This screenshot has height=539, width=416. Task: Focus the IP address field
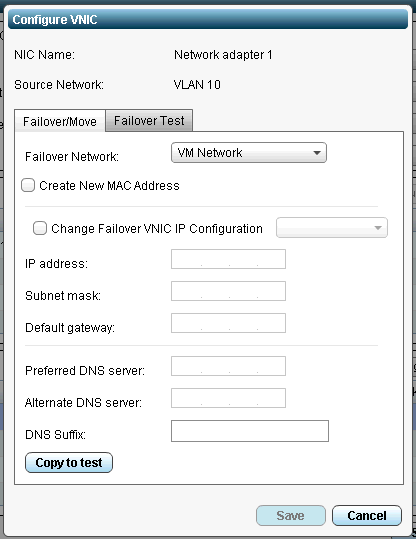[x=228, y=259]
